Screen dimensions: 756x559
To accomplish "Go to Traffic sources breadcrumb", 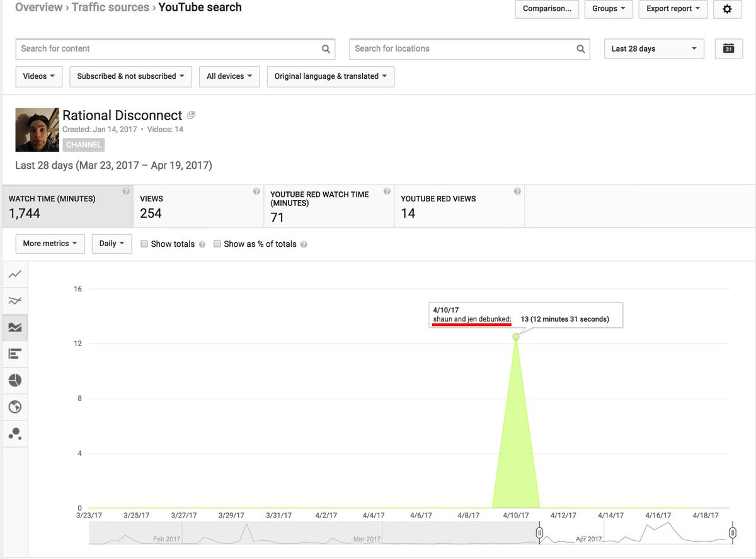I will click(110, 8).
